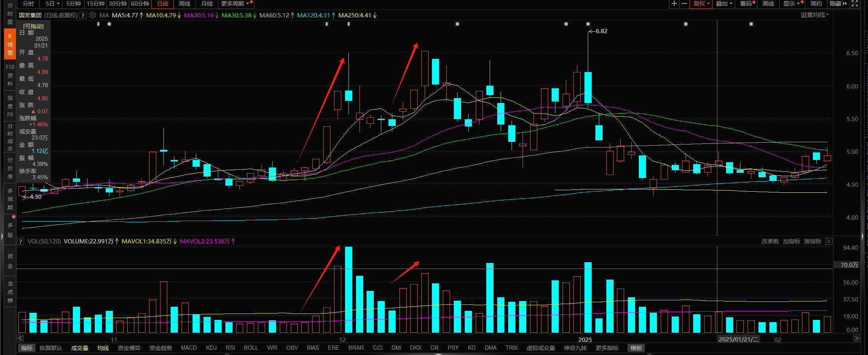
Task: Switch to the 周线 weekly tab
Action: pyautogui.click(x=184, y=4)
